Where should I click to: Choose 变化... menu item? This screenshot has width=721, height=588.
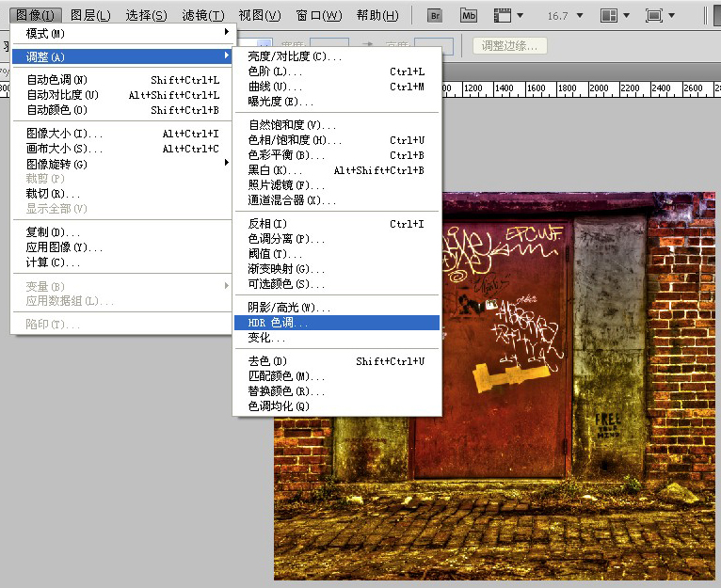coord(337,338)
